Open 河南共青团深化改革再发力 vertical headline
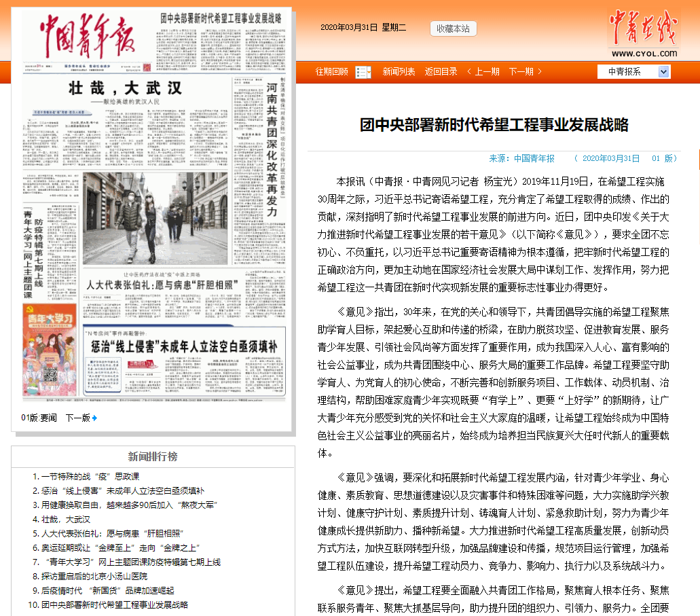Viewport: 700px width, 616px height. tap(272, 149)
